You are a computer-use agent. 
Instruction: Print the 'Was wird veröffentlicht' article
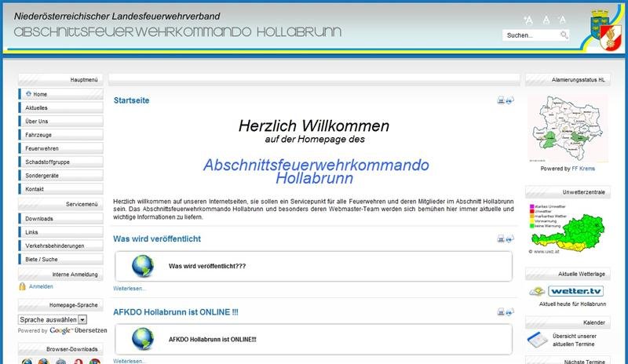coord(500,238)
